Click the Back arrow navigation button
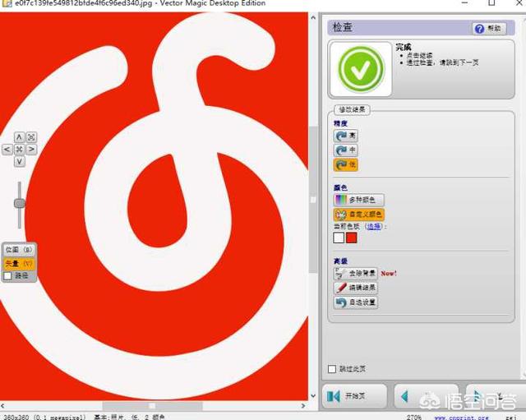Viewport: 526px width, 420px height. 426,396
